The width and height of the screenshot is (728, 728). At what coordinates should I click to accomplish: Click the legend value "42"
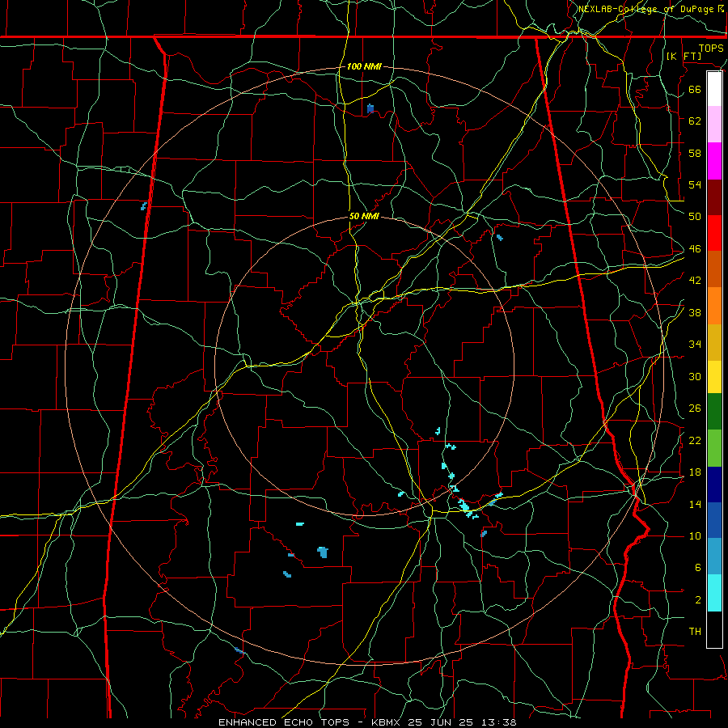[695, 280]
